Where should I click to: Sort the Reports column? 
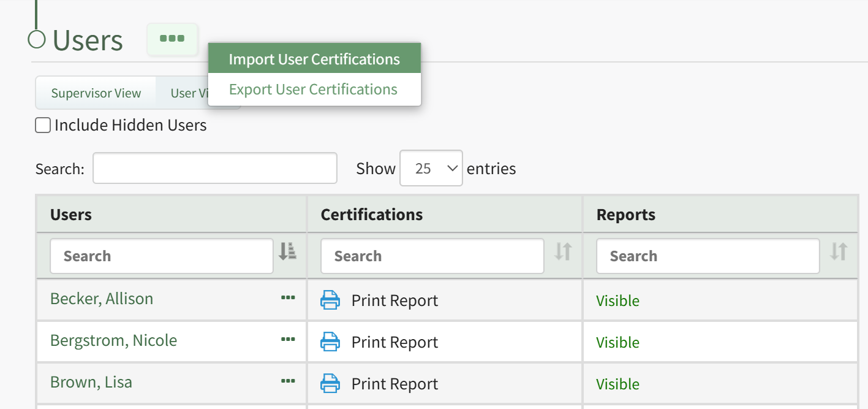point(839,251)
